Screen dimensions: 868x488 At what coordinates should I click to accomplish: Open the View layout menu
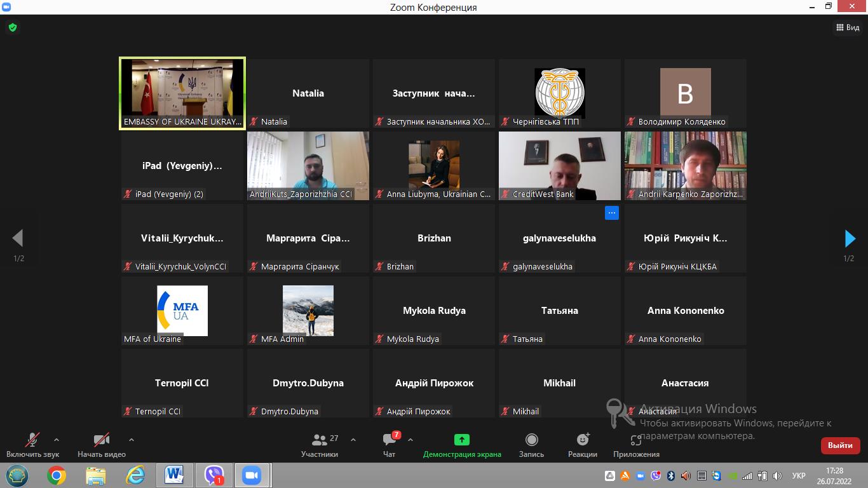tap(848, 27)
